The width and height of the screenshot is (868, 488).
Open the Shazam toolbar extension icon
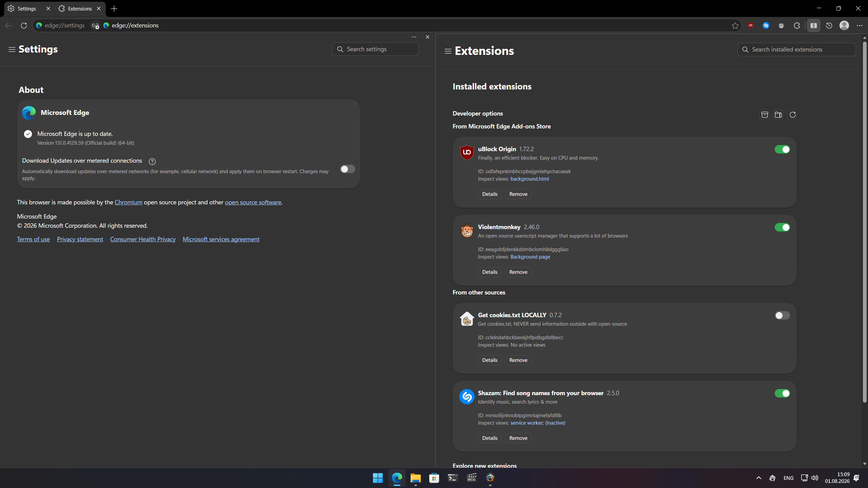(766, 25)
